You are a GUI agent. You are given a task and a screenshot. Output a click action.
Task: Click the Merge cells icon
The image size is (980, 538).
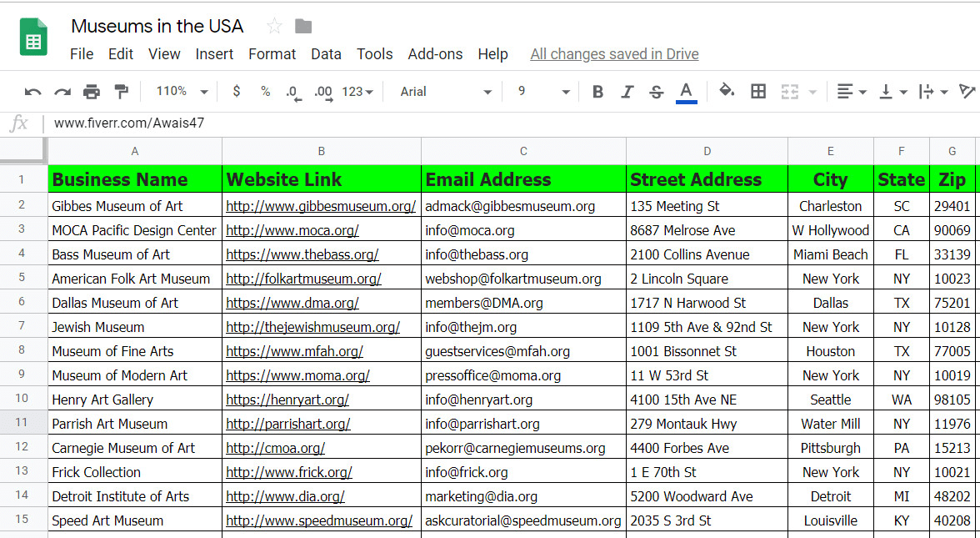tap(789, 91)
